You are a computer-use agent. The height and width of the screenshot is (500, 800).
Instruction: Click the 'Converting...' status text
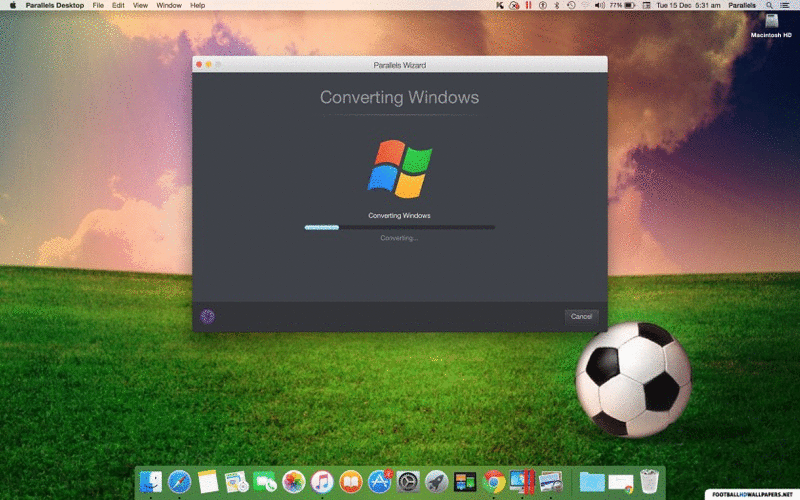coord(399,238)
